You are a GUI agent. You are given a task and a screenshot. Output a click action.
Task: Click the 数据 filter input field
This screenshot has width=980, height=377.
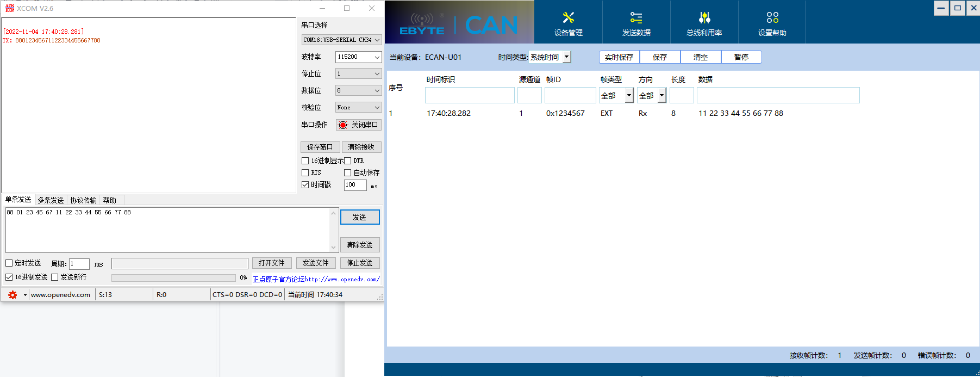coord(778,95)
